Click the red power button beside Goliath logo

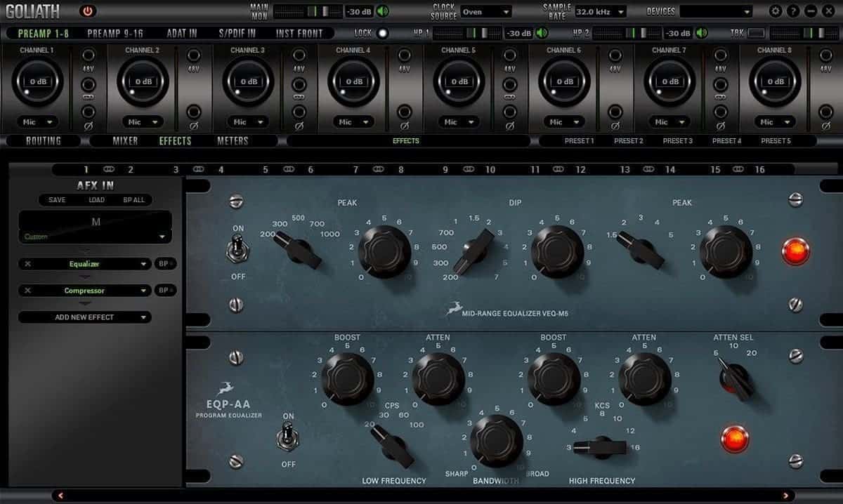[87, 11]
